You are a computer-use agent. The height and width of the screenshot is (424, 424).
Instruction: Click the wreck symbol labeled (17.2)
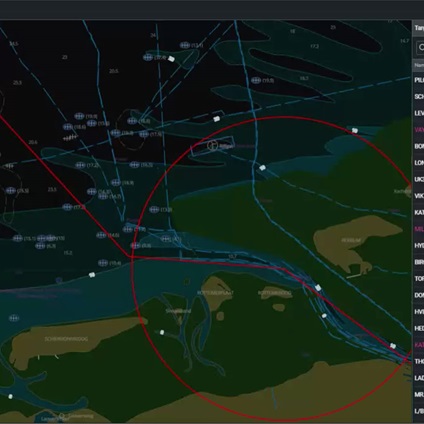(x=80, y=165)
